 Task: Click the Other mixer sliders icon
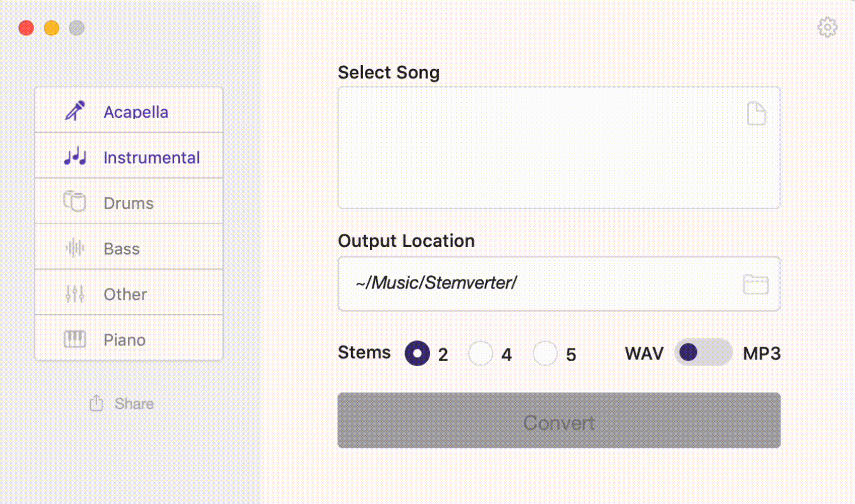(x=75, y=293)
